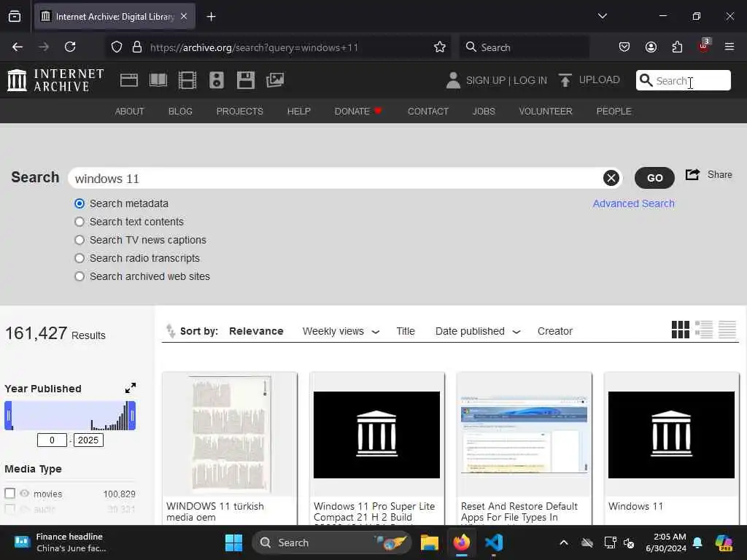Click the left handle of year range slider
Viewport: 747px width, 560px height.
click(8, 415)
